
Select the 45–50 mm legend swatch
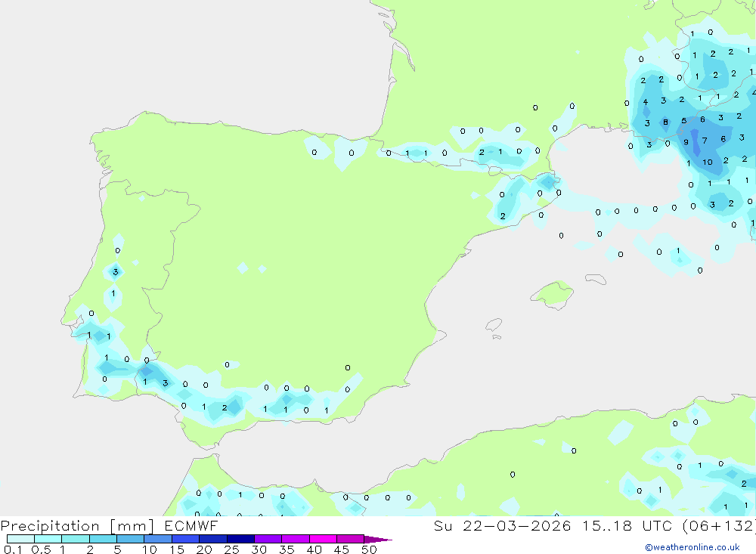tap(350, 539)
